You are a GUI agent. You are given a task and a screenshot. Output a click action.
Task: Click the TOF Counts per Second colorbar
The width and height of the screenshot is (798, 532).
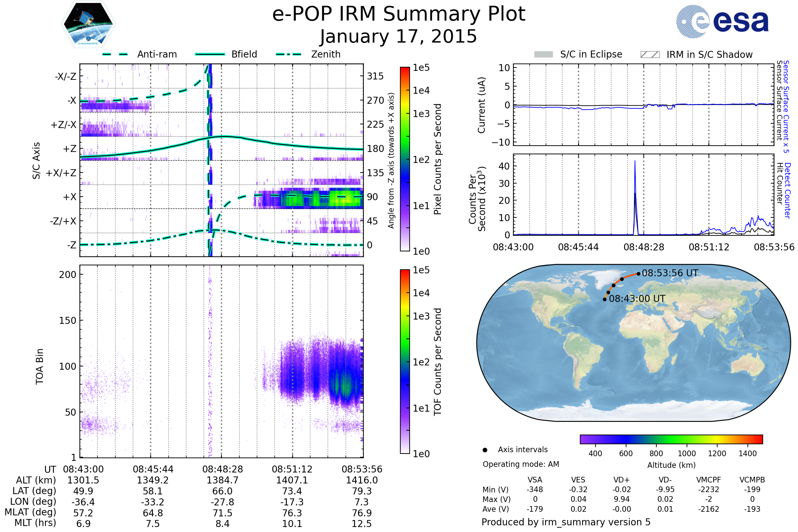tap(405, 361)
